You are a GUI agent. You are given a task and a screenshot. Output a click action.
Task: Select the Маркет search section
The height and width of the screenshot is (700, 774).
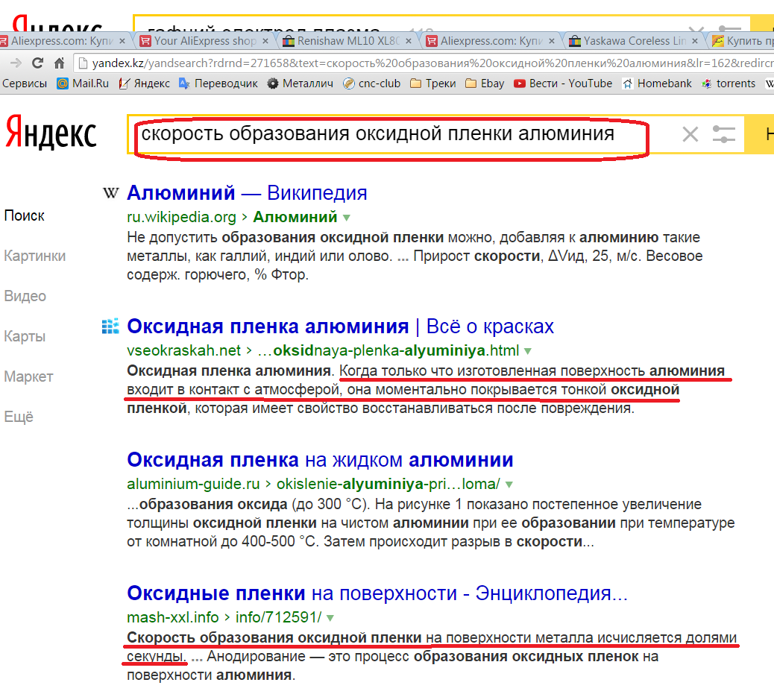[28, 376]
